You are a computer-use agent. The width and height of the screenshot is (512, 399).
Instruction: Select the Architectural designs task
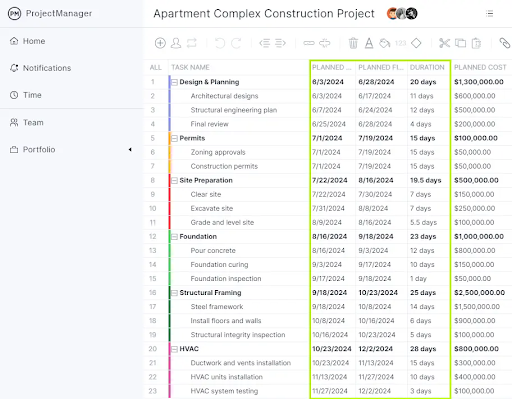tap(224, 96)
